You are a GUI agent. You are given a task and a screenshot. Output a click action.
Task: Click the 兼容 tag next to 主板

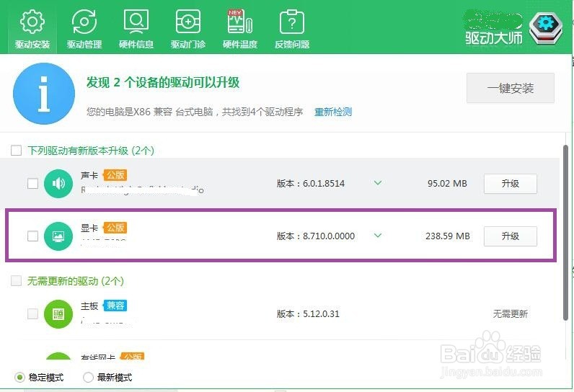pos(115,306)
